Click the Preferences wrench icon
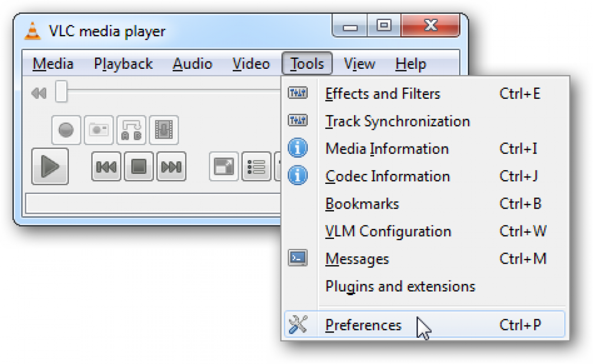 (x=298, y=324)
